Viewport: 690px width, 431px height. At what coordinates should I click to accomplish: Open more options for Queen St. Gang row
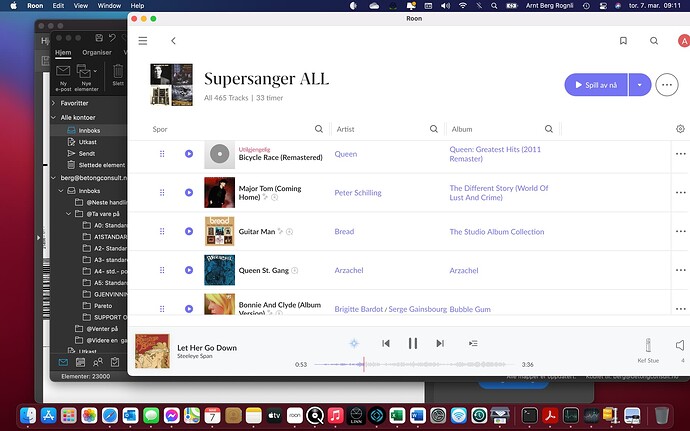point(680,270)
